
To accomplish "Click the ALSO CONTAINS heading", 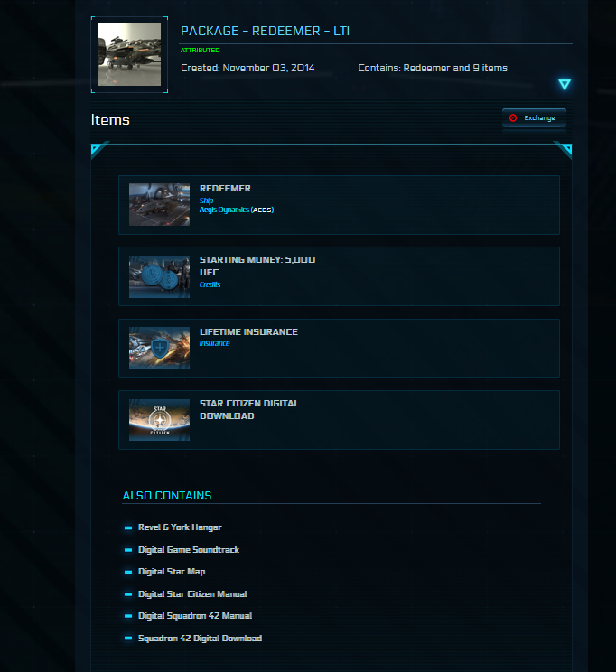I will 167,496.
